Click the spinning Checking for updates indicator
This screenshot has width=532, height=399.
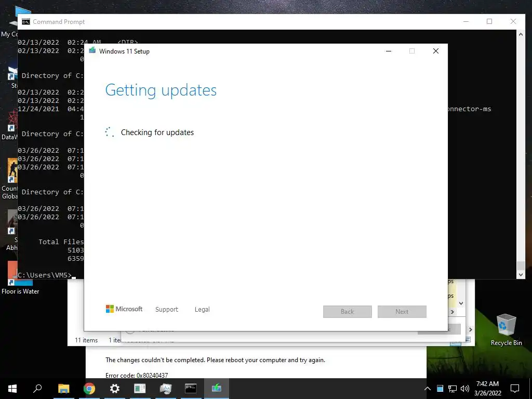(x=109, y=132)
